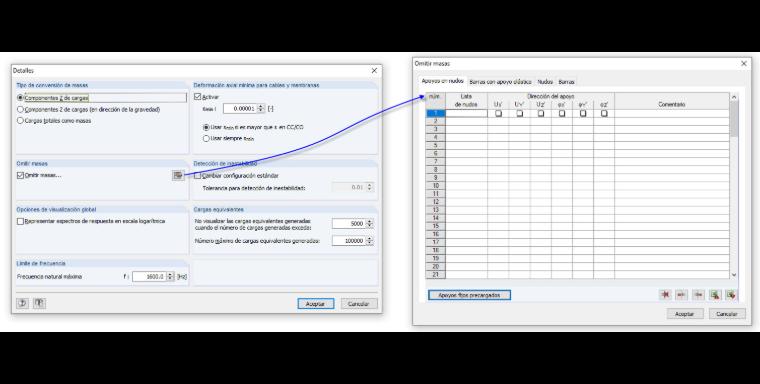Click the Apoyos fijos precargados button
This screenshot has width=760, height=384.
[x=469, y=295]
